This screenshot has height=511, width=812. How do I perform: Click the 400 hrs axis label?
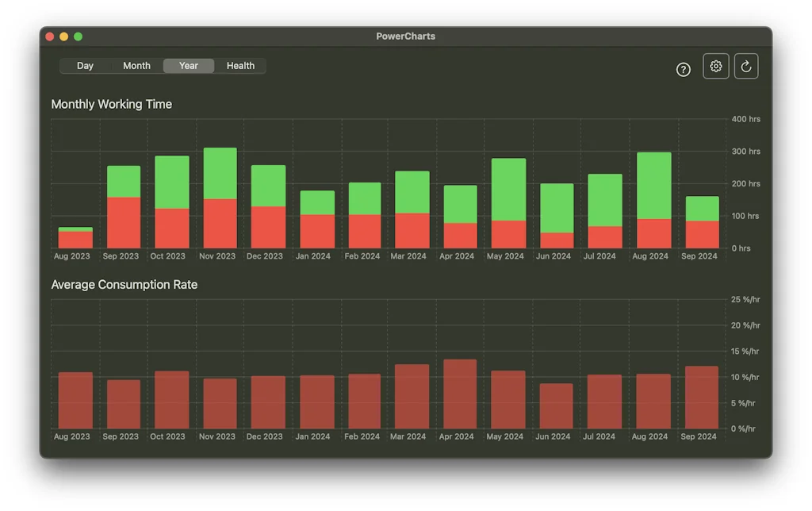[x=745, y=119]
